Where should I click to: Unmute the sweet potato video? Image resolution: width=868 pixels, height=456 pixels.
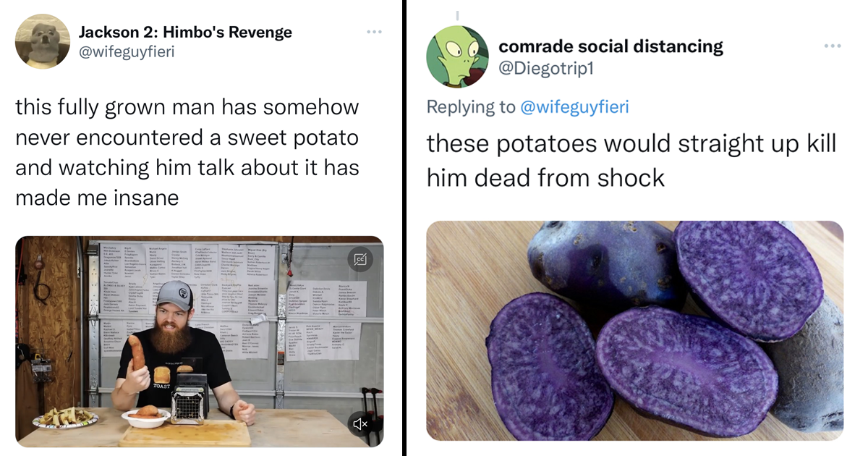tap(359, 423)
